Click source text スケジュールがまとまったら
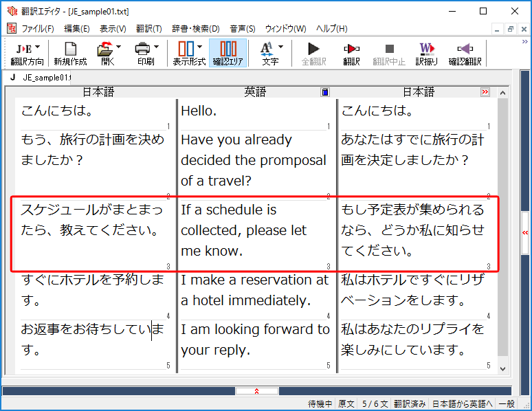Image resolution: width=532 pixels, height=411 pixels. 91,219
